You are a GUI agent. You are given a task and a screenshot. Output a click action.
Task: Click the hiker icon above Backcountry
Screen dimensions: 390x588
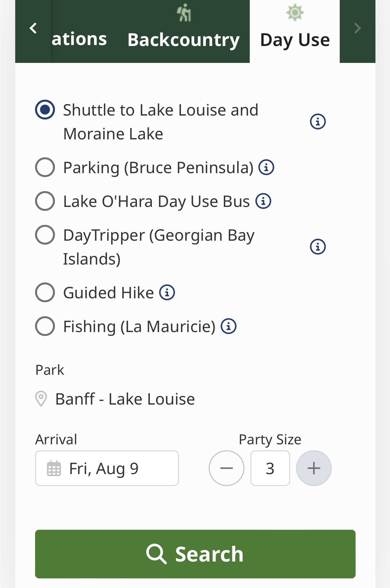pos(184,13)
